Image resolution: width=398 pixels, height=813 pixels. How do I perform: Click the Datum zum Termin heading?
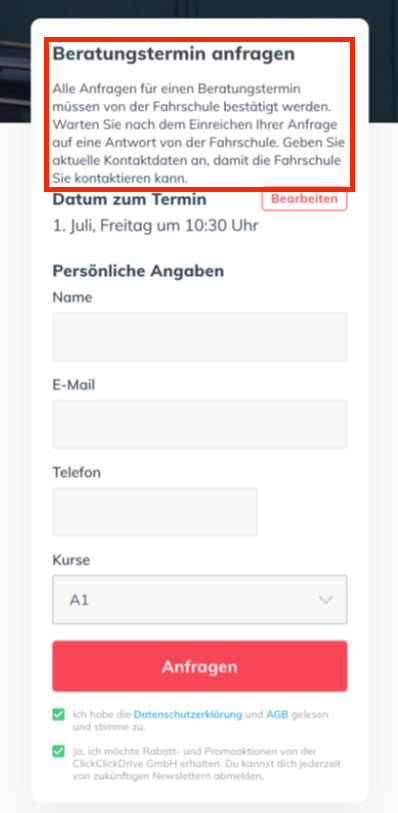click(x=130, y=200)
